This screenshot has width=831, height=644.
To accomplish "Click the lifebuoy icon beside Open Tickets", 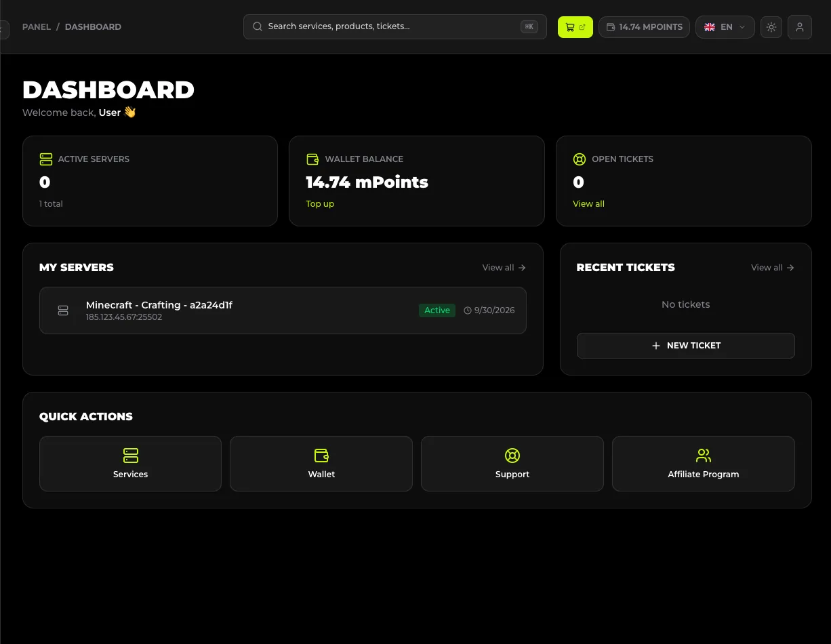I will [580, 159].
